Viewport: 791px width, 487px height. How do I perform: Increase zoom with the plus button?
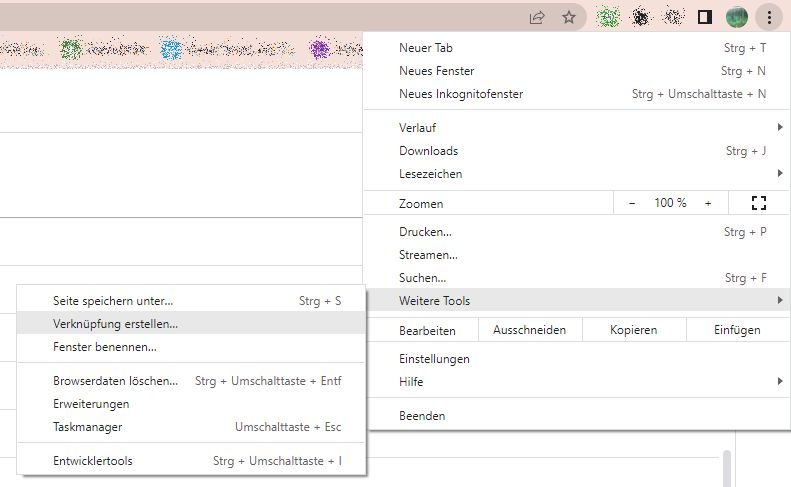pyautogui.click(x=708, y=203)
